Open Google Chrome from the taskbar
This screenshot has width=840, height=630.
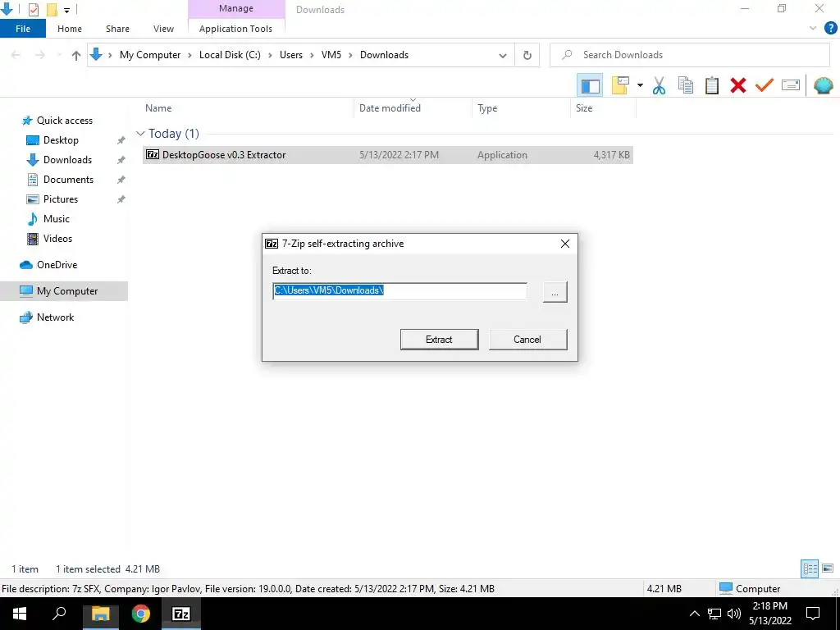click(x=141, y=614)
